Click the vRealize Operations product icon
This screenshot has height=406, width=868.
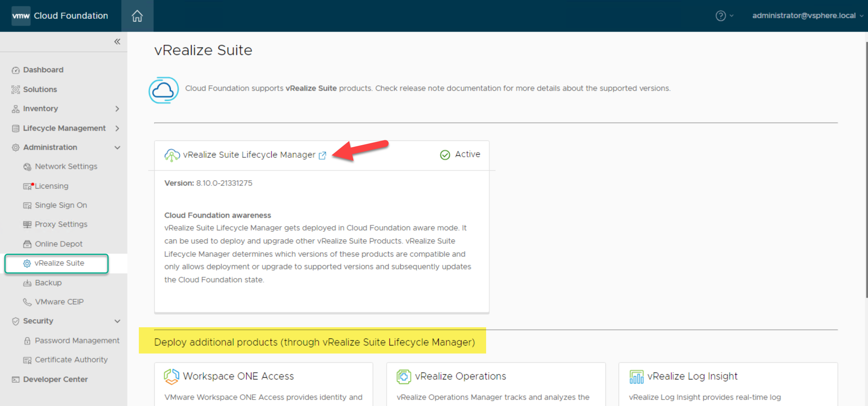tap(403, 377)
